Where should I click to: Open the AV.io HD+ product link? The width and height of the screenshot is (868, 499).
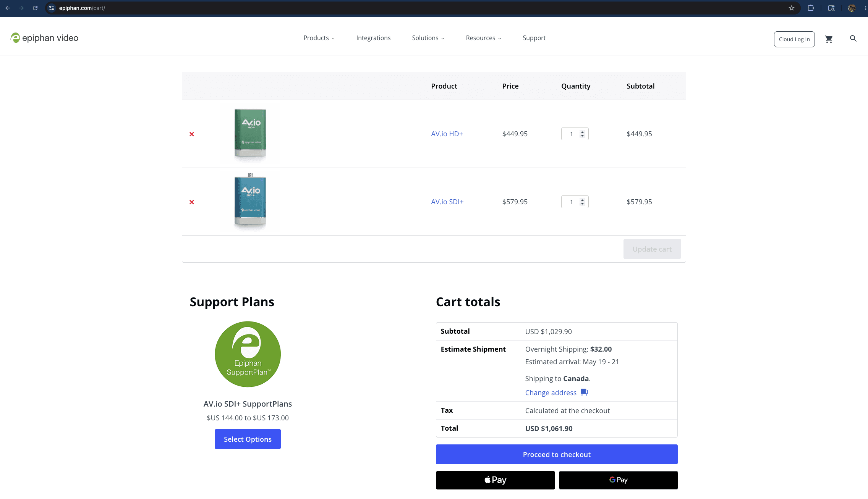(447, 134)
